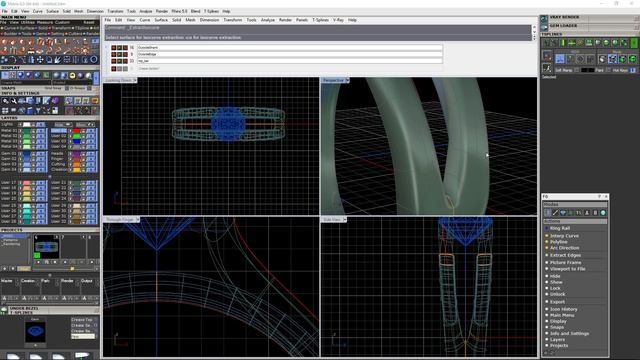Screen dimensions: 640x360
Task: Click the Gem 01 layer blue color swatch
Action: (27, 154)
